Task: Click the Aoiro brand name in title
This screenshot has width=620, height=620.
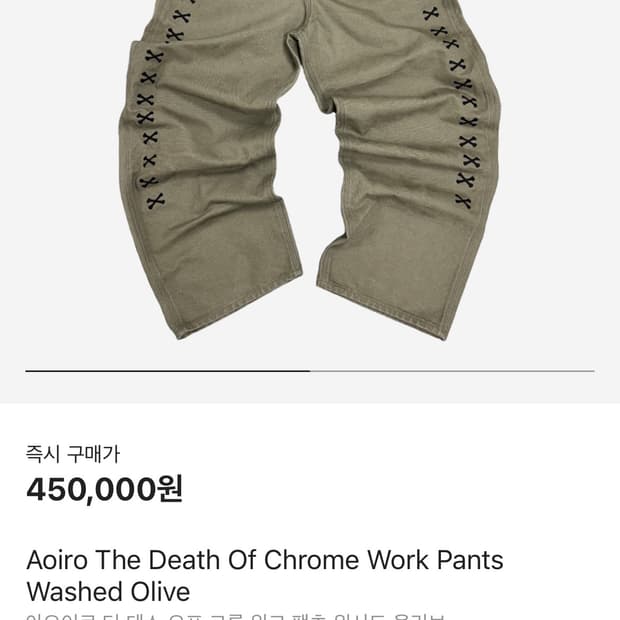Action: (x=57, y=560)
